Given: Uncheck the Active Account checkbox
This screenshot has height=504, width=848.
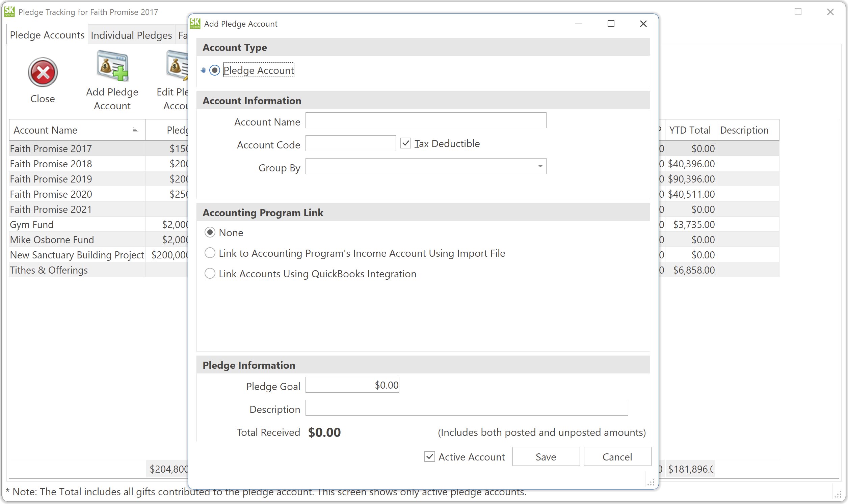Looking at the screenshot, I should click(x=429, y=456).
